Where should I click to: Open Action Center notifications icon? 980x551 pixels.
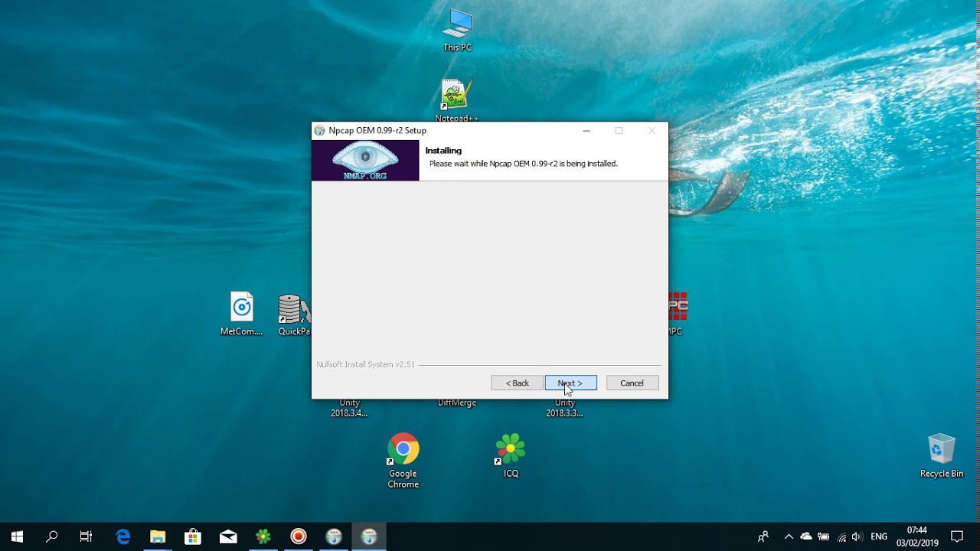(957, 536)
